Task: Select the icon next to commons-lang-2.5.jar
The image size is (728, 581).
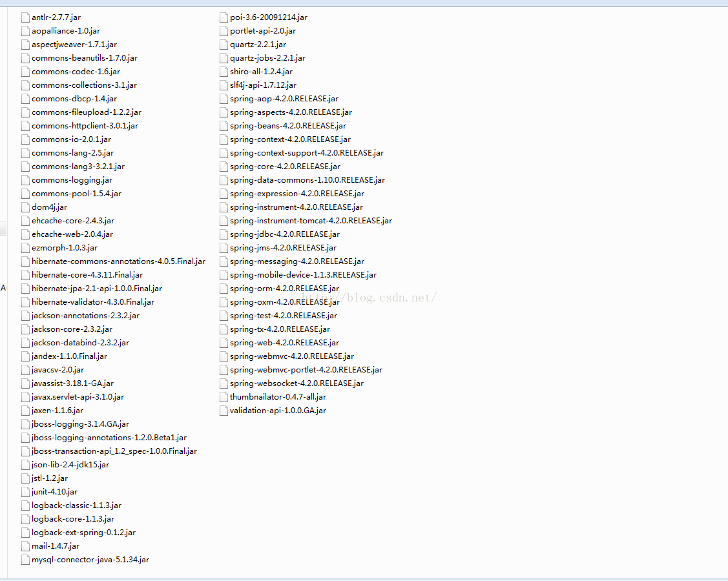Action: tap(26, 153)
